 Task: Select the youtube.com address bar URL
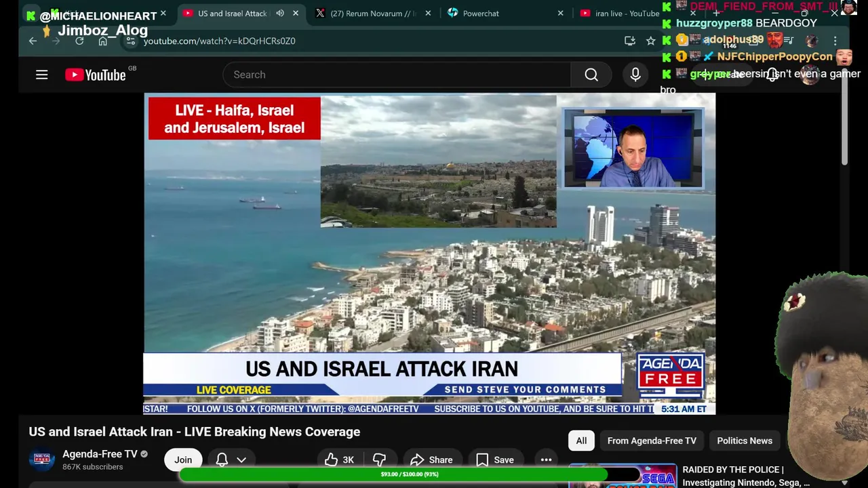220,41
